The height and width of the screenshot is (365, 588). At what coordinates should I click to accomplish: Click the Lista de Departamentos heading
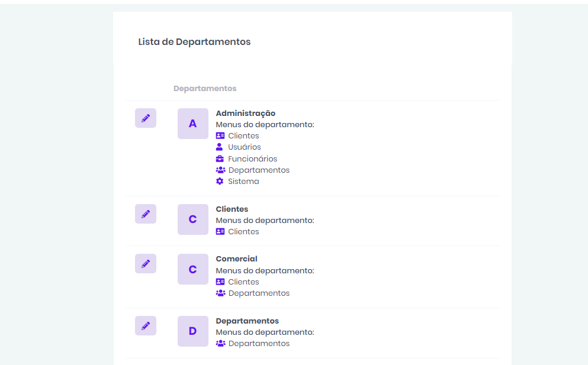point(194,42)
